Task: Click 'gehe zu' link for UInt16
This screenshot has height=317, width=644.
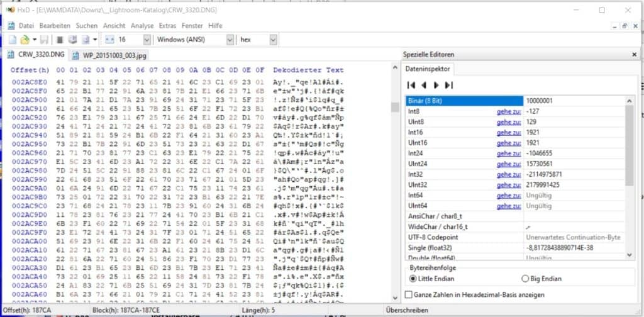Action: pos(509,143)
